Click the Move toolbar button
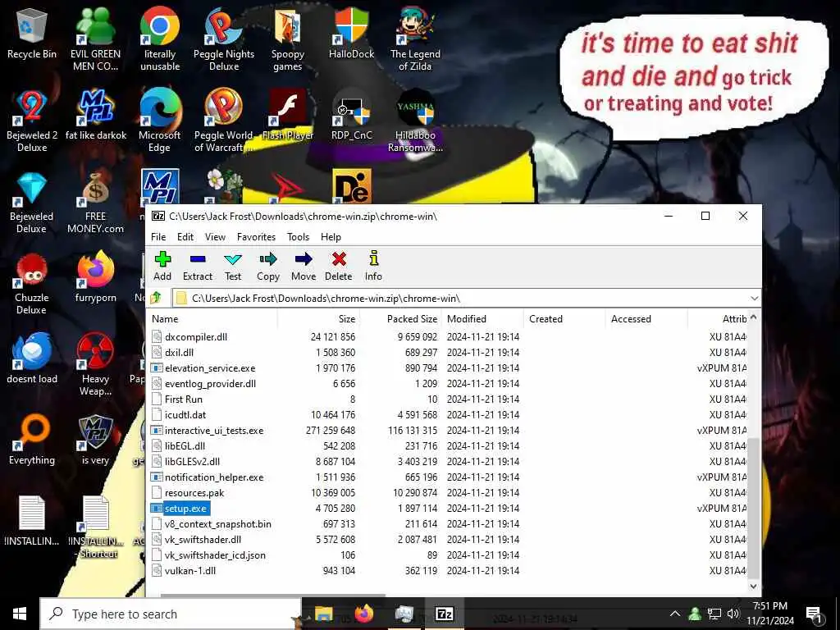The height and width of the screenshot is (630, 840). click(304, 267)
